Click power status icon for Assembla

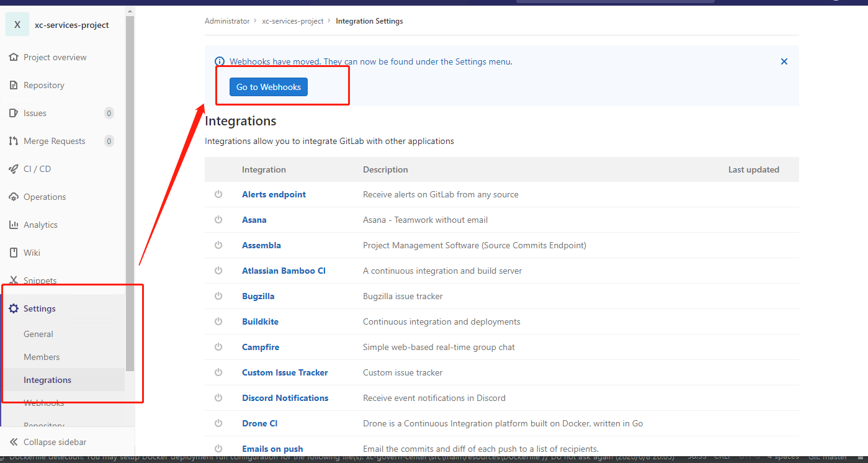(218, 245)
